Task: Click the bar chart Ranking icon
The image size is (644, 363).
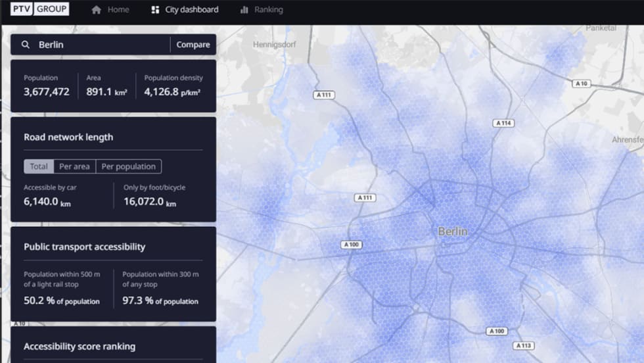Action: pos(244,10)
